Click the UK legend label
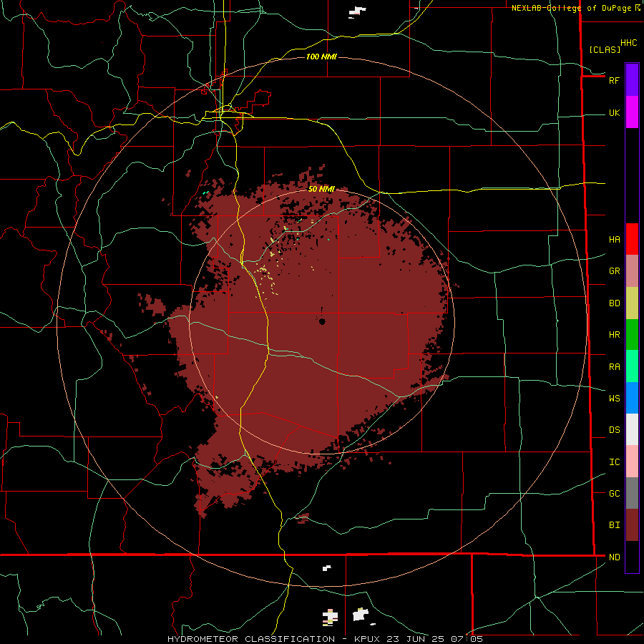Screen dimensions: 644x644 coord(614,113)
